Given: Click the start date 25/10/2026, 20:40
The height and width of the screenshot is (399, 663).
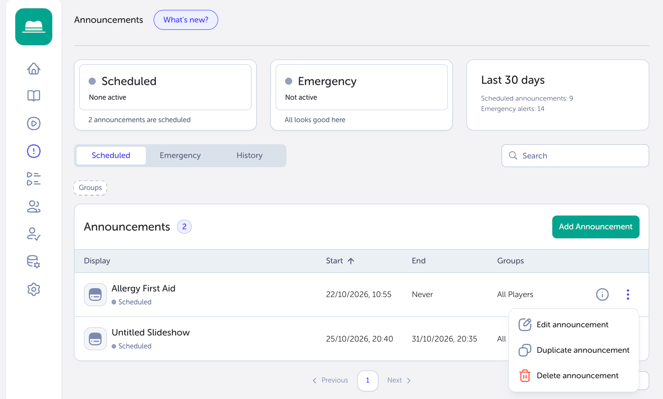Looking at the screenshot, I should [x=359, y=339].
